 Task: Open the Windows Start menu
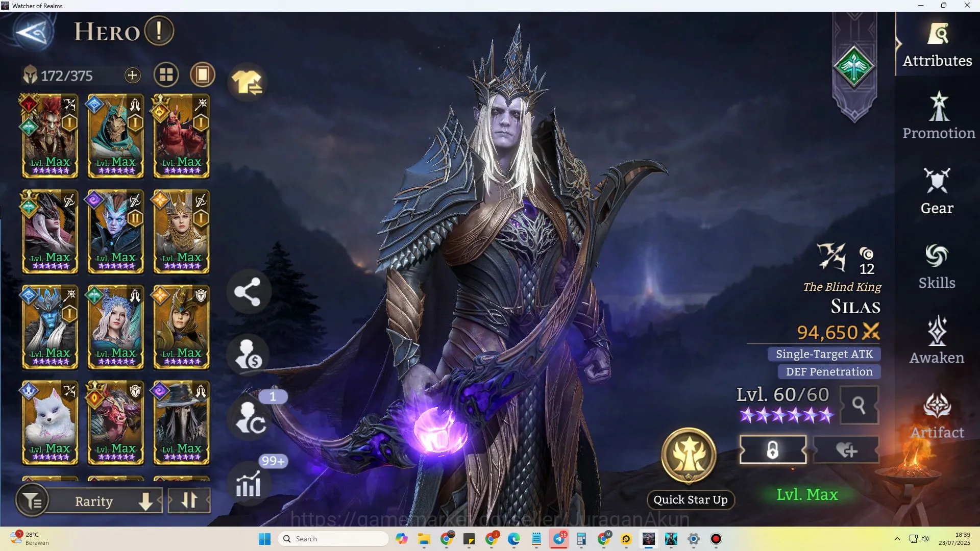click(x=264, y=539)
